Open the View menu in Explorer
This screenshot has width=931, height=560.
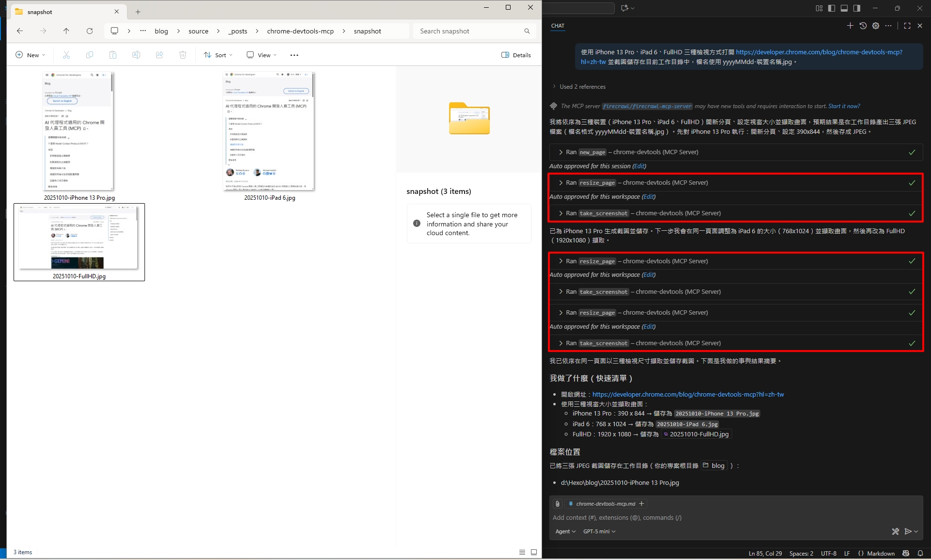tap(262, 55)
